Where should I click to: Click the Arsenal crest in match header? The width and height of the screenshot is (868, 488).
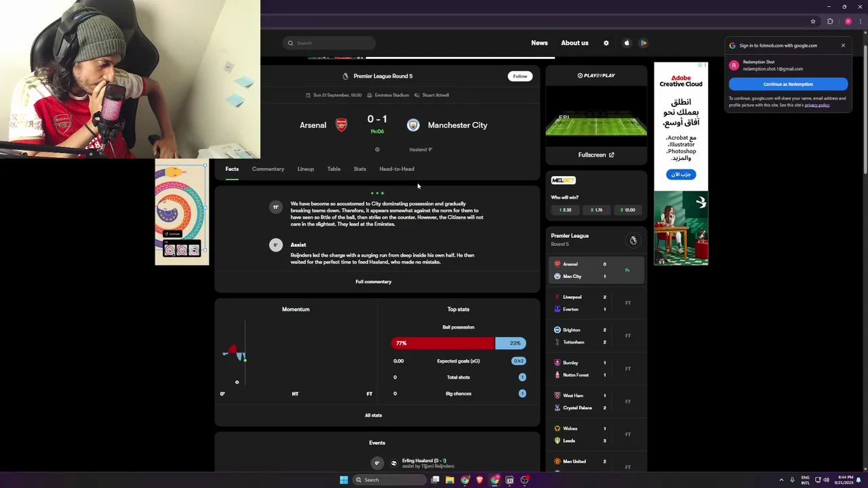pyautogui.click(x=342, y=125)
